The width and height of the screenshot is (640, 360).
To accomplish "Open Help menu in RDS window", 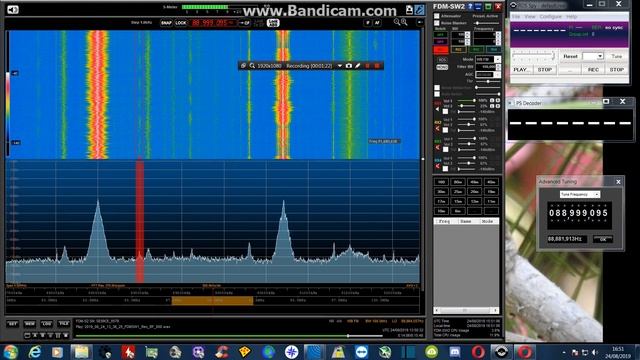I will click(x=572, y=17).
